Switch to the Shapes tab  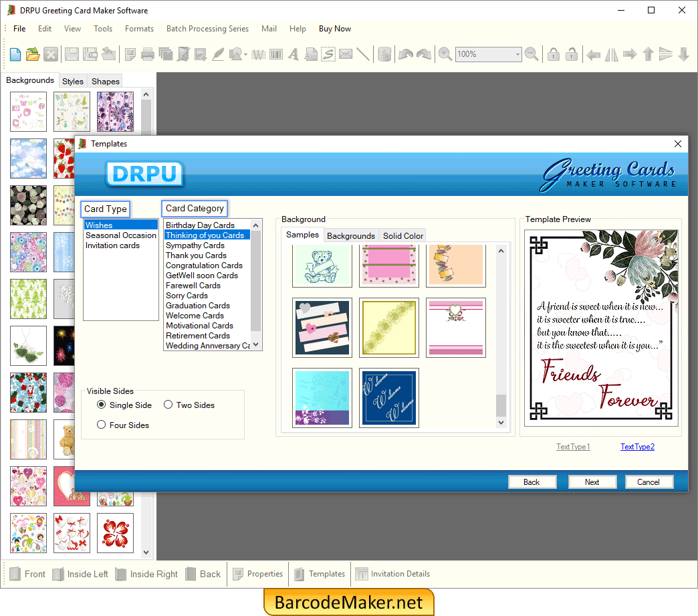coord(106,81)
